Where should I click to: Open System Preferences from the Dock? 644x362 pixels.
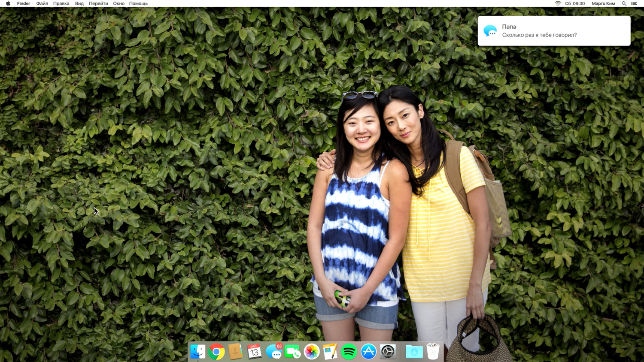[x=388, y=352]
